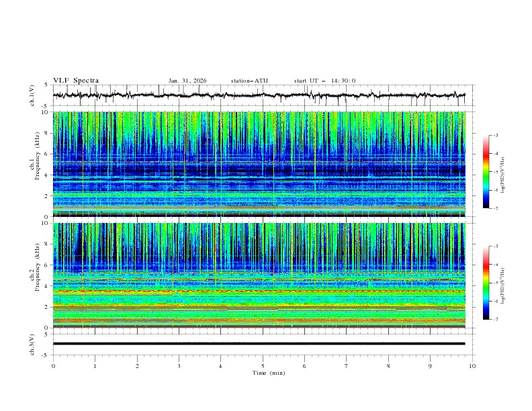Image resolution: width=532 pixels, height=411 pixels.
Task: Click the ch.1(V) waveform axis label
Action: (x=32, y=95)
